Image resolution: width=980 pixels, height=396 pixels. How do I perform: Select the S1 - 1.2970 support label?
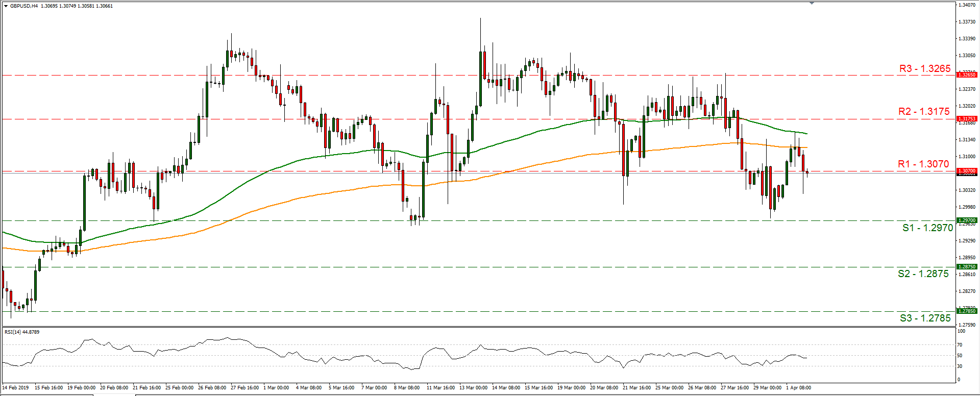(927, 228)
